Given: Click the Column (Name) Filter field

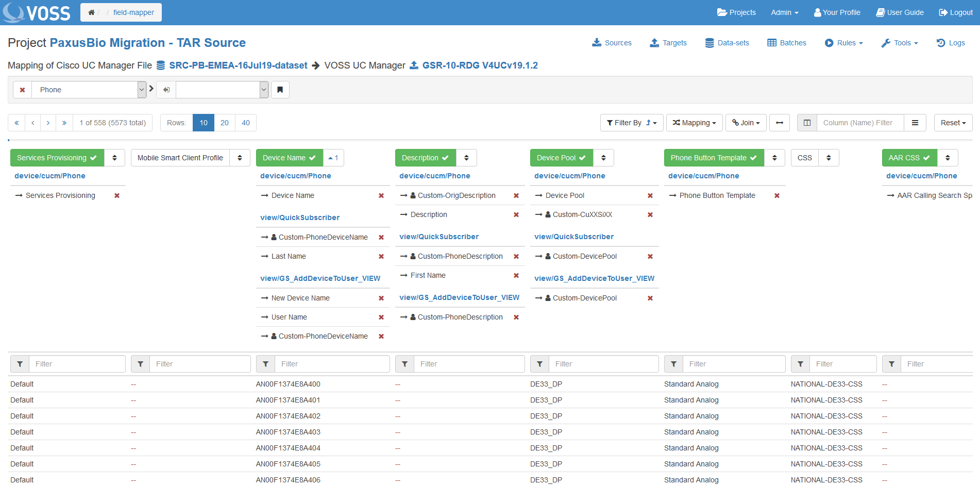Looking at the screenshot, I should coord(860,123).
